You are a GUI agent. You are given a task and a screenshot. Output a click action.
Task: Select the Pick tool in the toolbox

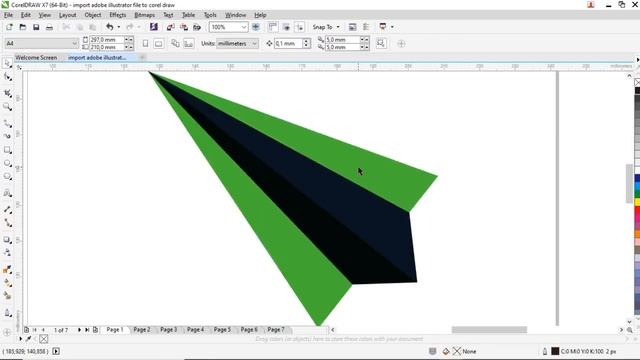click(x=7, y=63)
